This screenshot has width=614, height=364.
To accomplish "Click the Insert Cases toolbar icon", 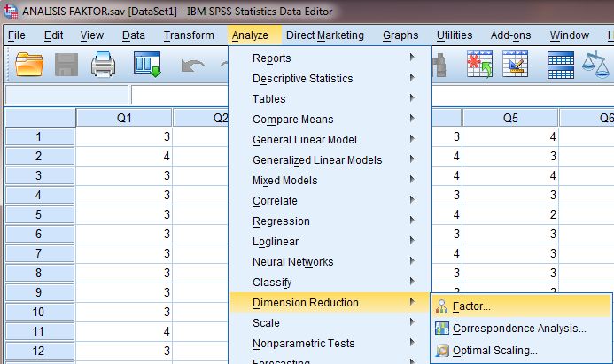I will tap(479, 64).
